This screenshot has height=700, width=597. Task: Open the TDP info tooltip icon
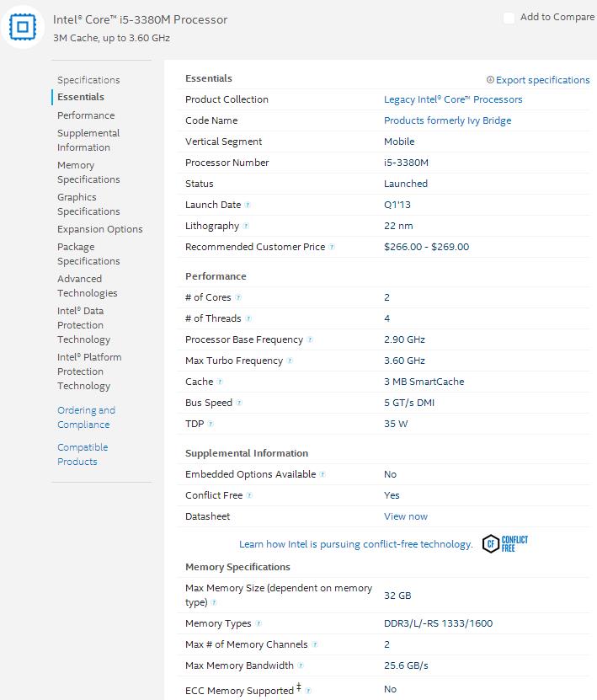[211, 424]
